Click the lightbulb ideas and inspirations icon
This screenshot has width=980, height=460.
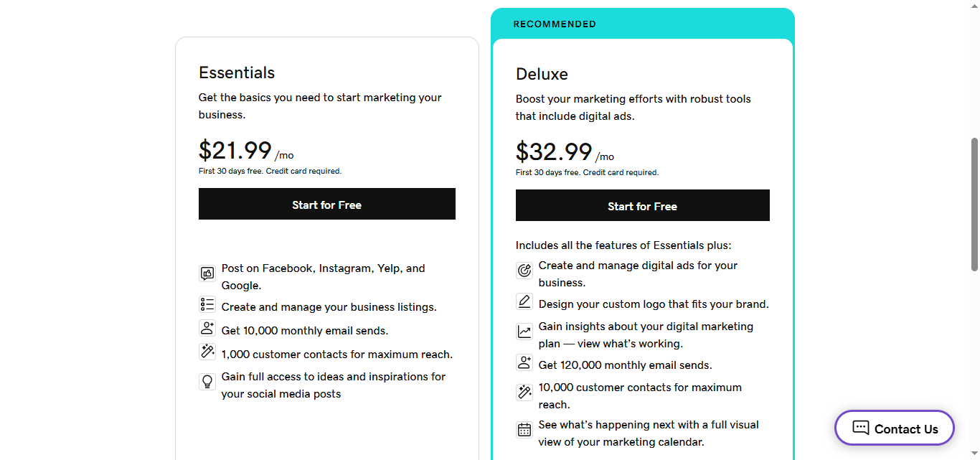(207, 381)
